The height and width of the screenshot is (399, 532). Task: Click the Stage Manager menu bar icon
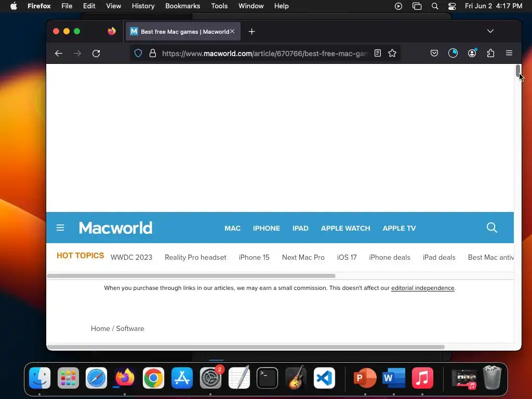(417, 6)
